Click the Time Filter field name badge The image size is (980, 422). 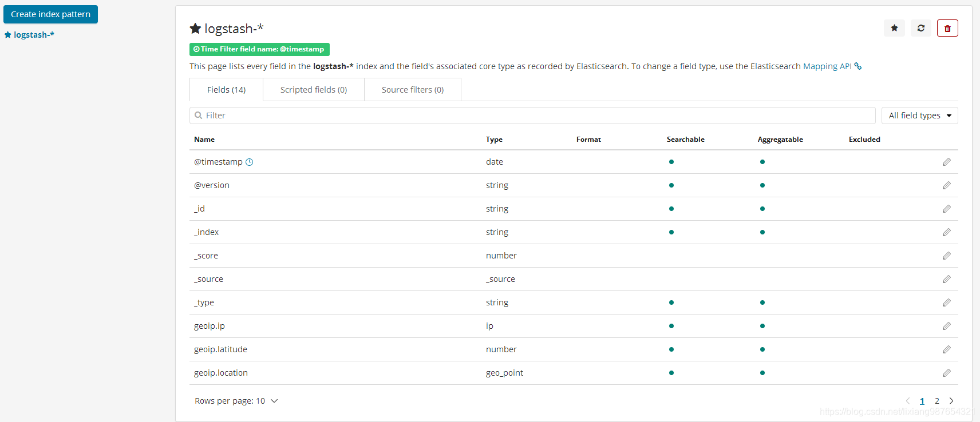click(259, 49)
